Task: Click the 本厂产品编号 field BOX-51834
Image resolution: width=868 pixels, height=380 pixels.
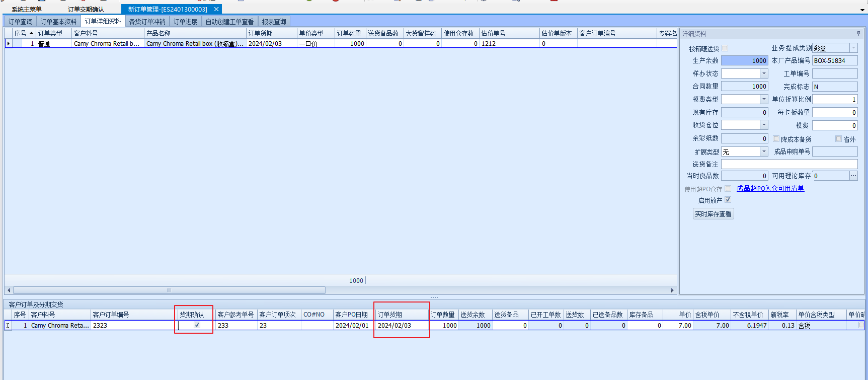Action: 835,60
